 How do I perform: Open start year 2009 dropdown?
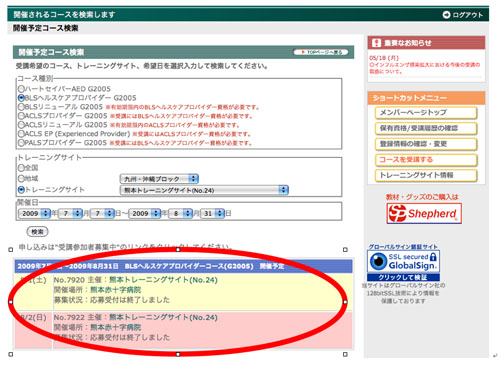[x=34, y=213]
